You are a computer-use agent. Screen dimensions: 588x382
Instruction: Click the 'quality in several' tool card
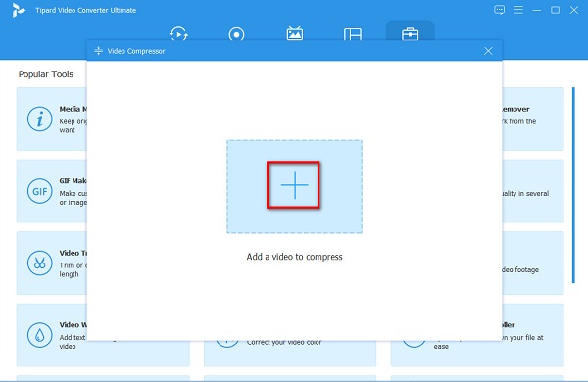[533, 191]
